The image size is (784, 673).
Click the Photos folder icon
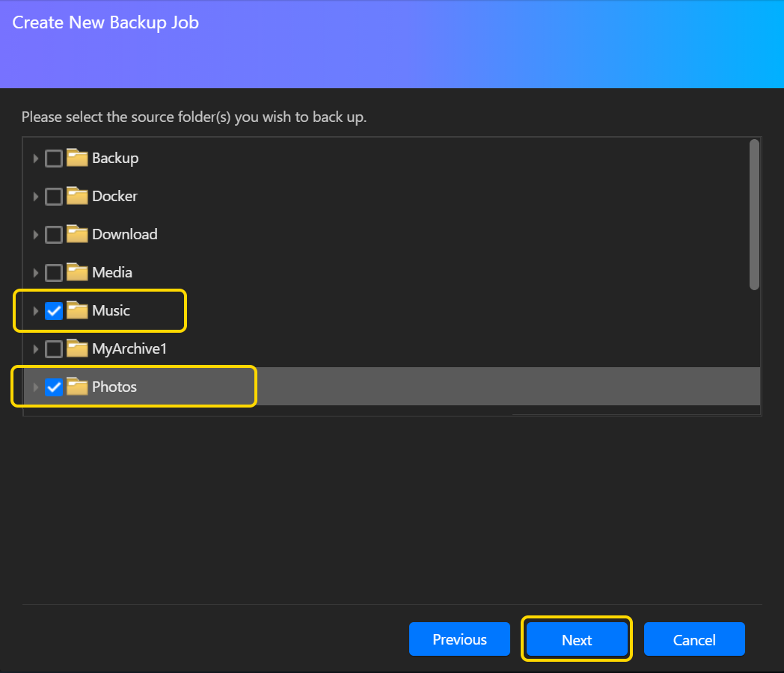[x=77, y=387]
